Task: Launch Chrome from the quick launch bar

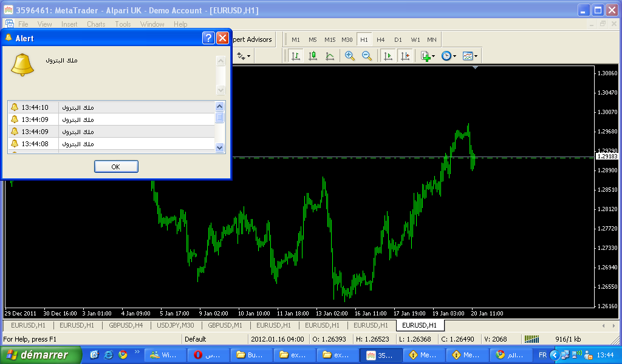Action: click(123, 354)
